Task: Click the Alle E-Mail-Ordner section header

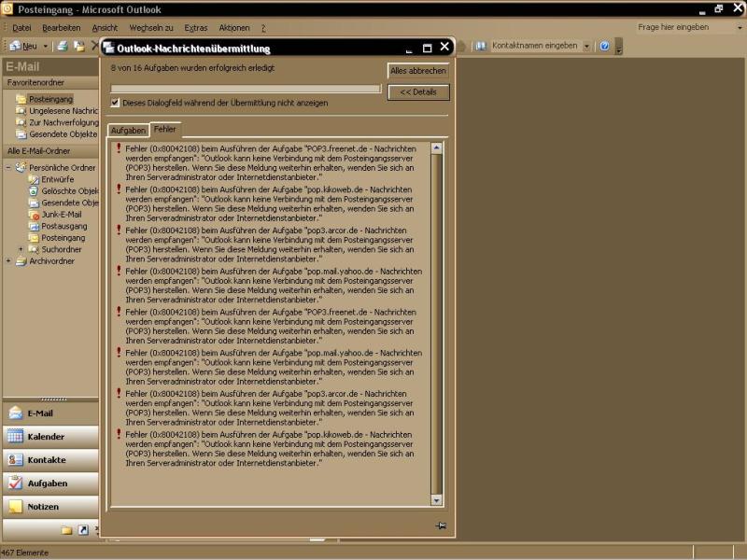Action: pyautogui.click(x=50, y=151)
